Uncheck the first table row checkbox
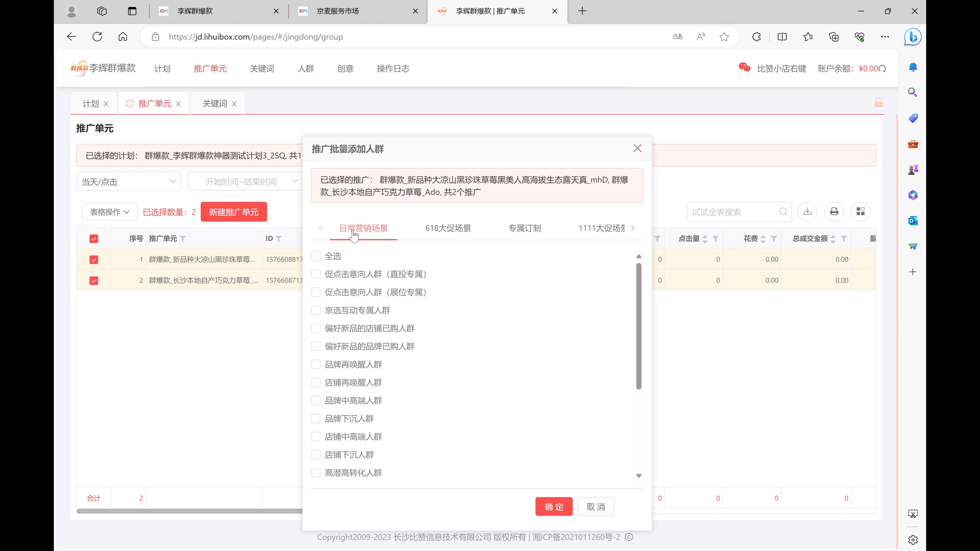This screenshot has height=551, width=980. tap(94, 260)
